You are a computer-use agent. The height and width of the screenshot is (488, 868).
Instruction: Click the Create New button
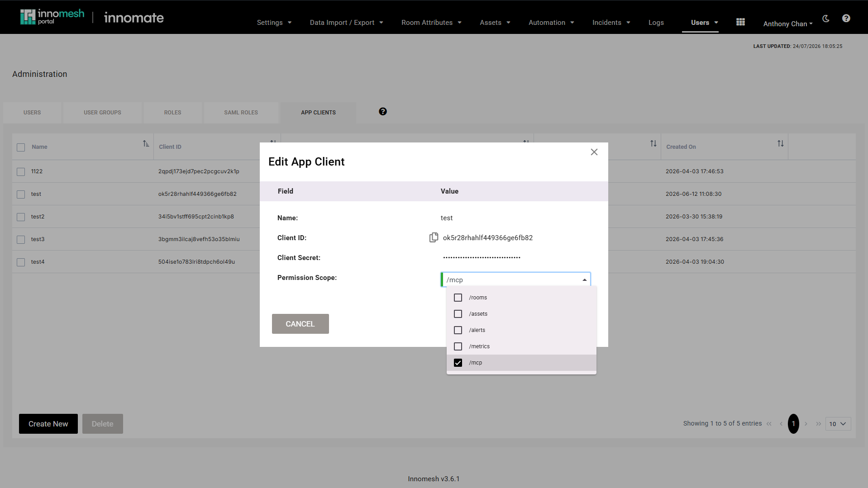(48, 424)
